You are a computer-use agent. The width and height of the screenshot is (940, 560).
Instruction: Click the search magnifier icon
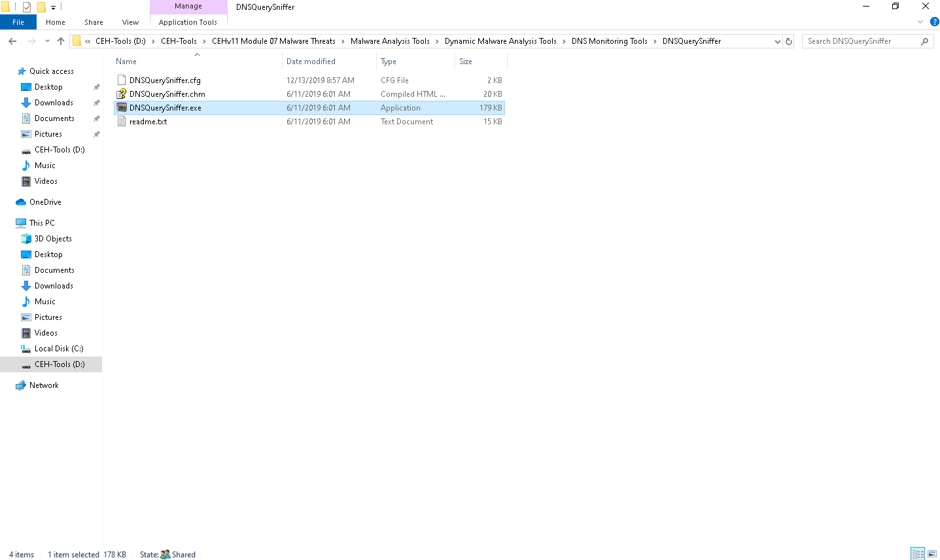click(x=924, y=41)
